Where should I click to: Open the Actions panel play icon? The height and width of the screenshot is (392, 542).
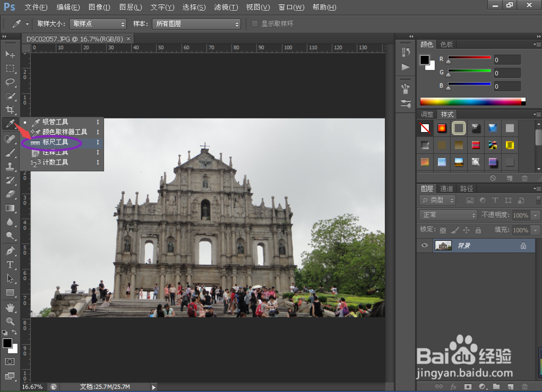406,67
